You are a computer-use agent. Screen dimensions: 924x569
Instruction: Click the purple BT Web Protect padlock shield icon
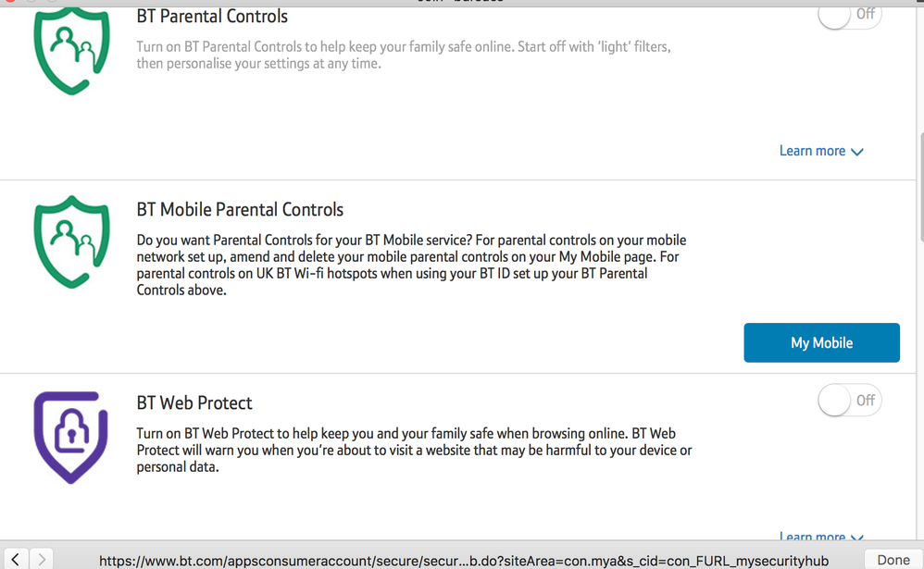click(71, 437)
